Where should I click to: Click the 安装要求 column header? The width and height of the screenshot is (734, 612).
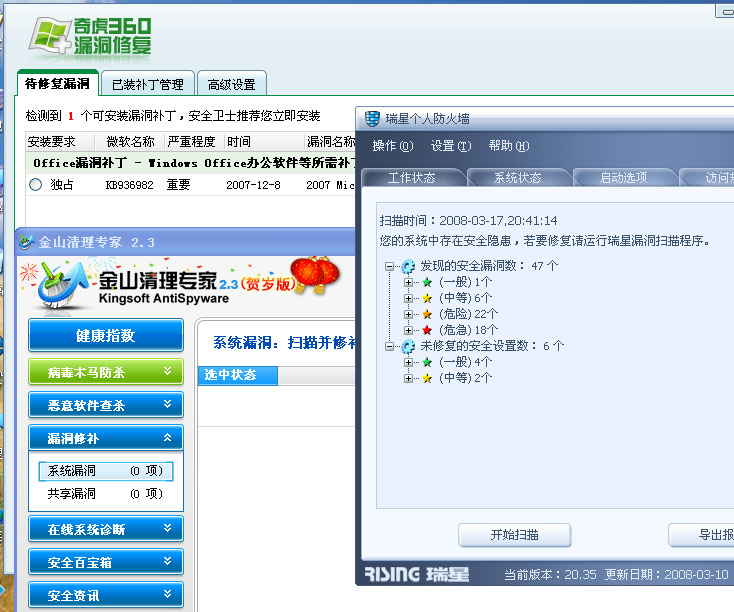60,141
